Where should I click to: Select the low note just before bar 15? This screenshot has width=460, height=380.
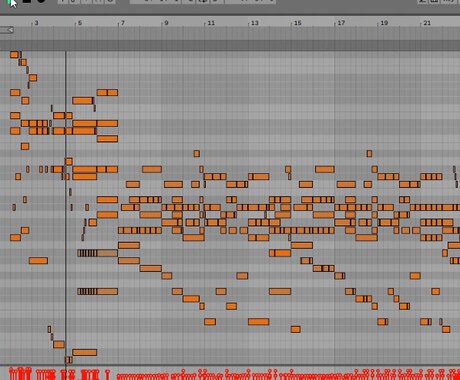pyautogui.click(x=296, y=329)
